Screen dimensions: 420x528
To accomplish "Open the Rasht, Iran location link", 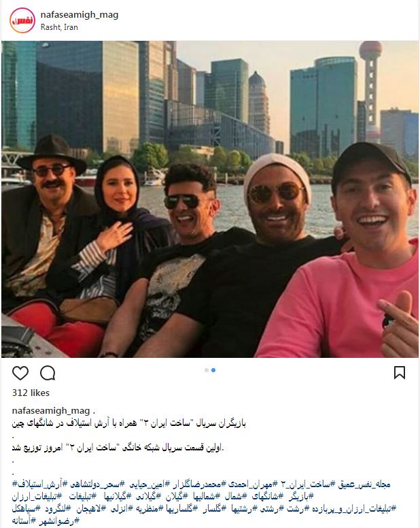I will click(59, 27).
